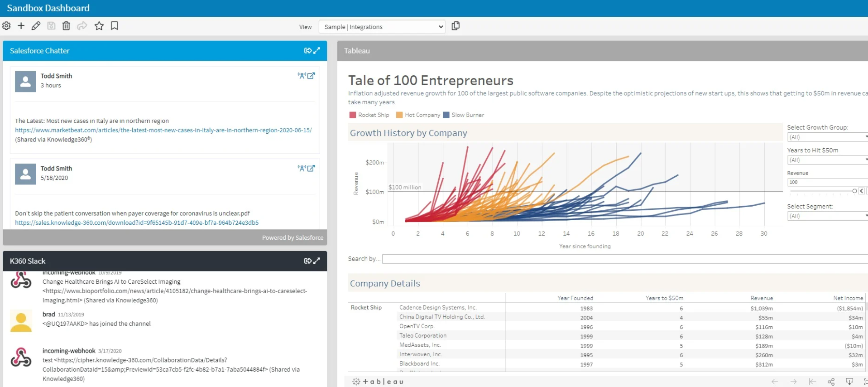868x387 pixels.
Task: Expand the K360 Slack panel to fullscreen
Action: [x=317, y=261]
